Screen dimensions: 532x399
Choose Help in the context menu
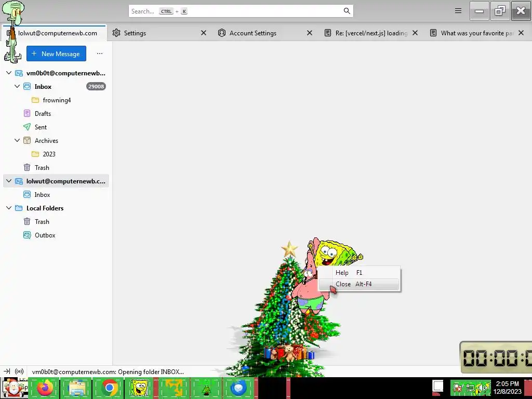click(x=359, y=273)
